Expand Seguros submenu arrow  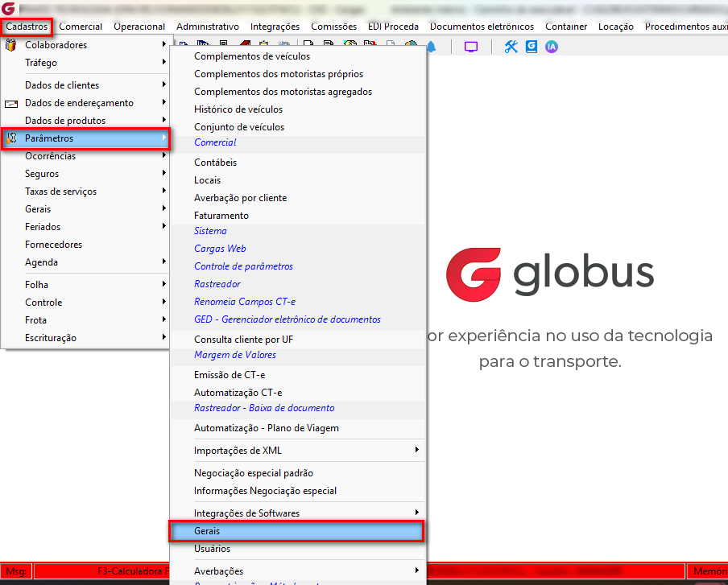tap(164, 173)
